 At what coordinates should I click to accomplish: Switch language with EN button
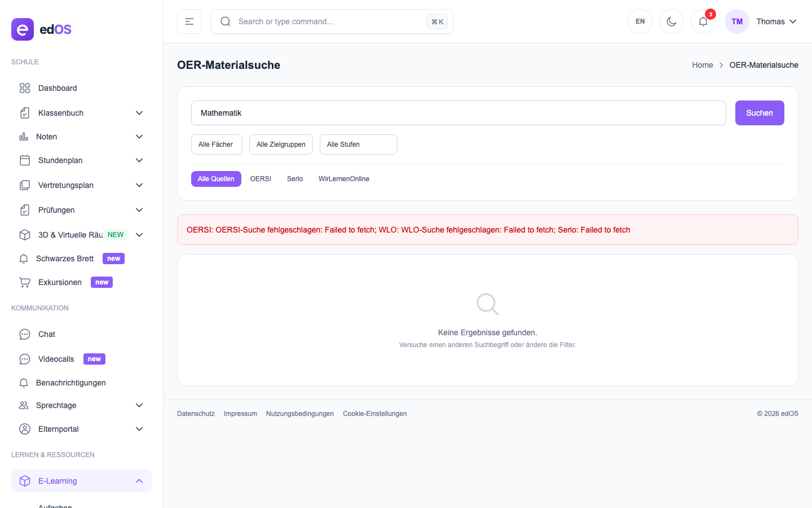coord(640,21)
